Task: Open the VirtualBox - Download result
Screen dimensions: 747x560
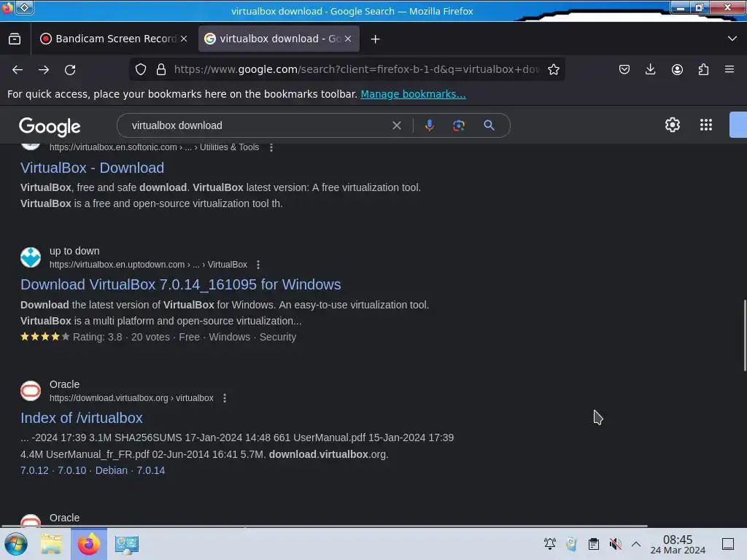Action: (x=93, y=168)
